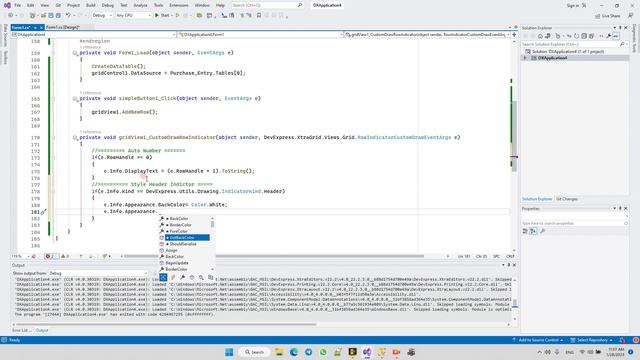Image resolution: width=640 pixels, height=360 pixels.
Task: Open the editor zoom level dropdown
Action: 20,256
